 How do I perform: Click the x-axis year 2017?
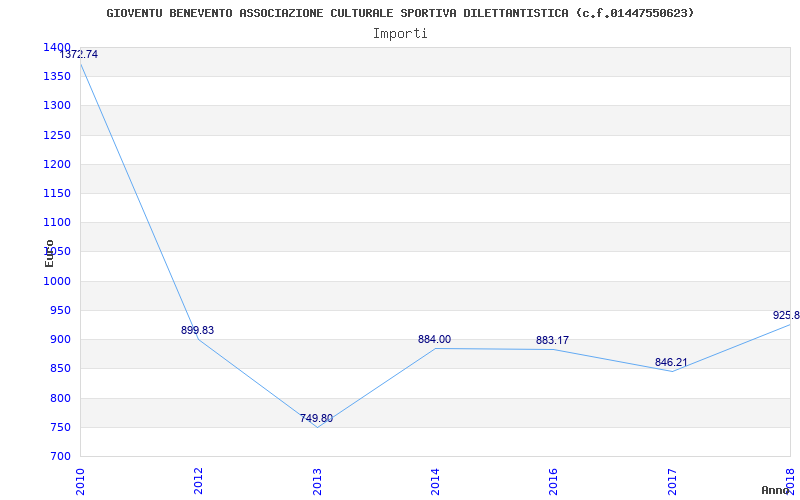[672, 481]
